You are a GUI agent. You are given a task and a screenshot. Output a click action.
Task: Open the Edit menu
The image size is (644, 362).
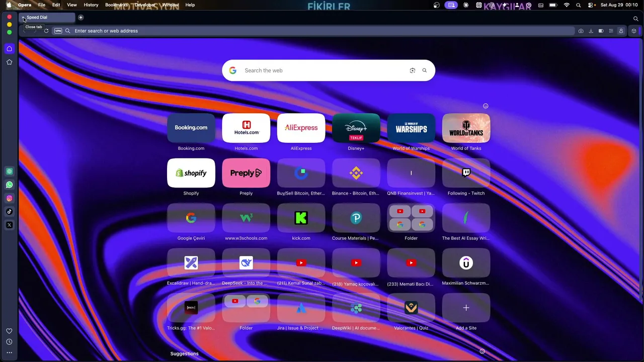(56, 5)
